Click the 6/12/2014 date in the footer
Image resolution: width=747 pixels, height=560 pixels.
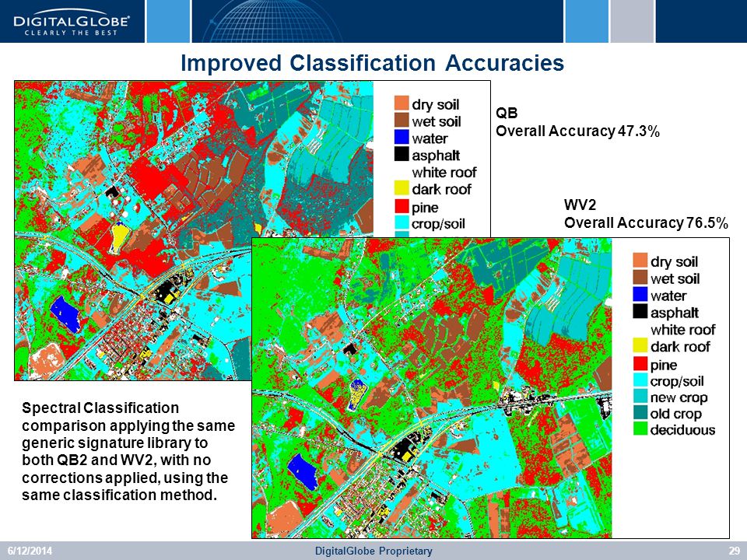30,551
